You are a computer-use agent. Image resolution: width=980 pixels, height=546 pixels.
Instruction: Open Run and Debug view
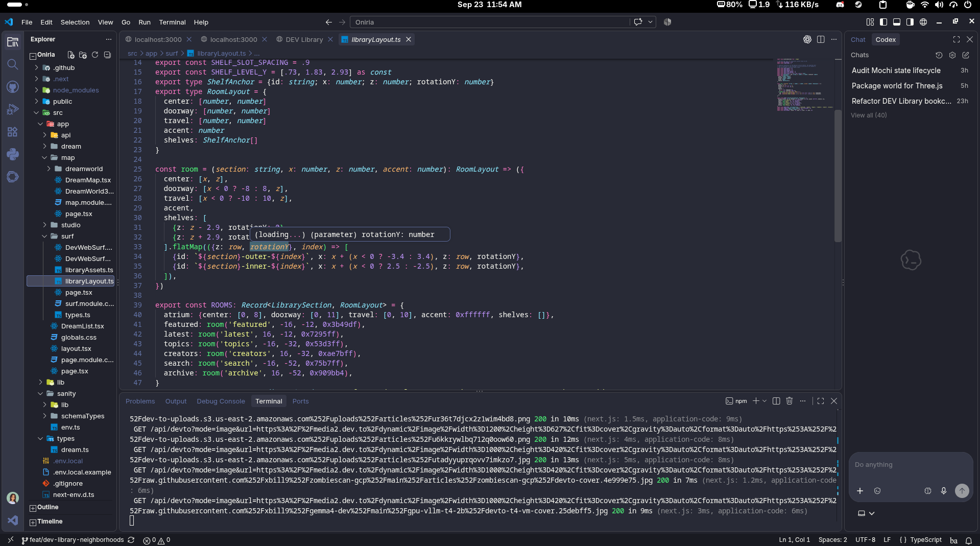click(x=13, y=109)
